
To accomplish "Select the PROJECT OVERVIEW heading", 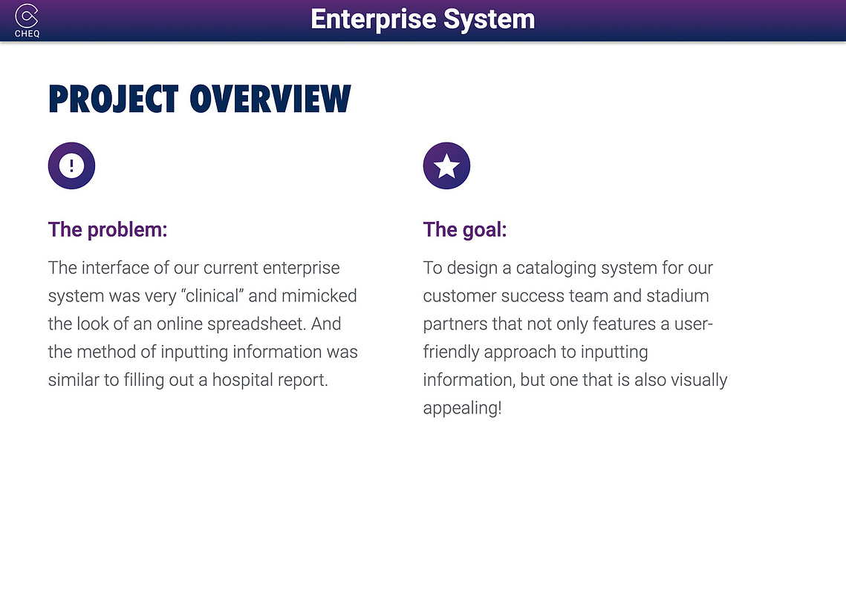I will [200, 99].
